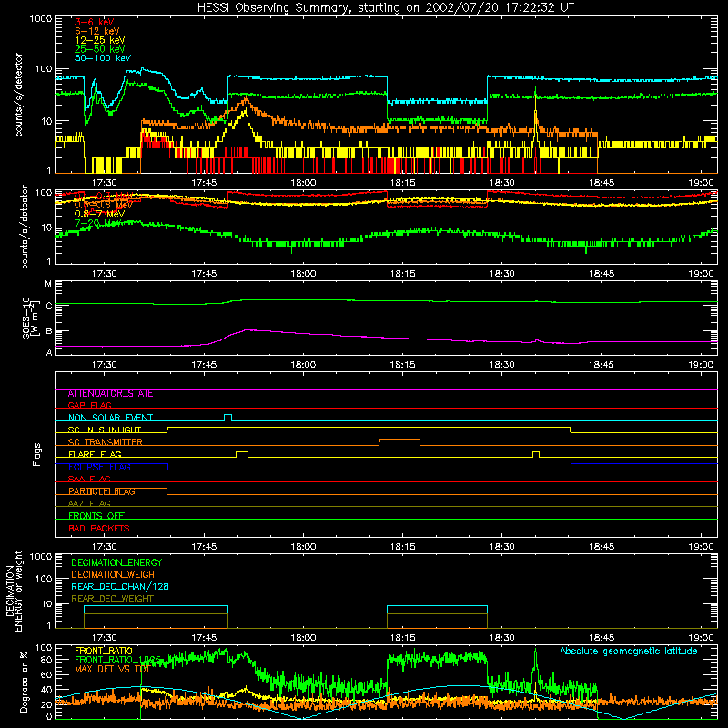Click the REAR_DEC_WEIGHT legend label
This screenshot has width=728, height=728.
112,599
